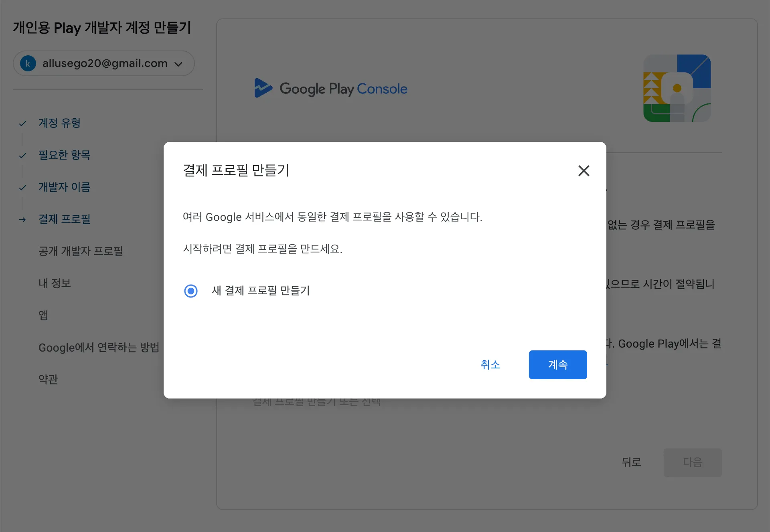Click arrow icon beside 결제 프로필
Viewport: 770px width, 532px height.
(x=22, y=220)
